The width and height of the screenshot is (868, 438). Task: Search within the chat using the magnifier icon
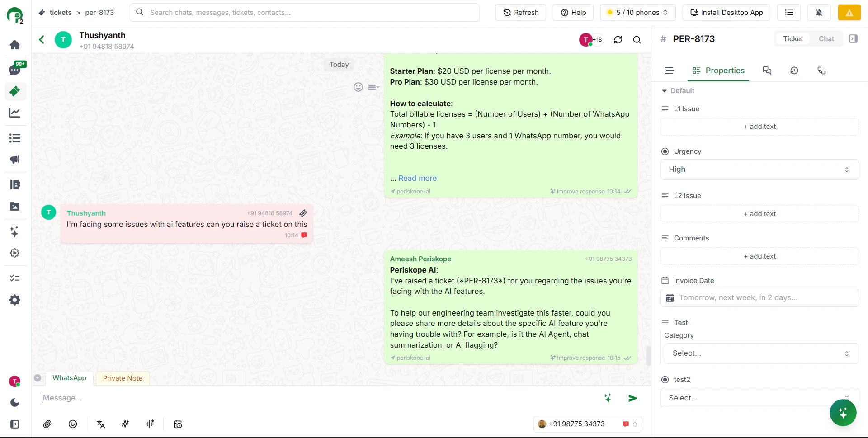point(637,40)
